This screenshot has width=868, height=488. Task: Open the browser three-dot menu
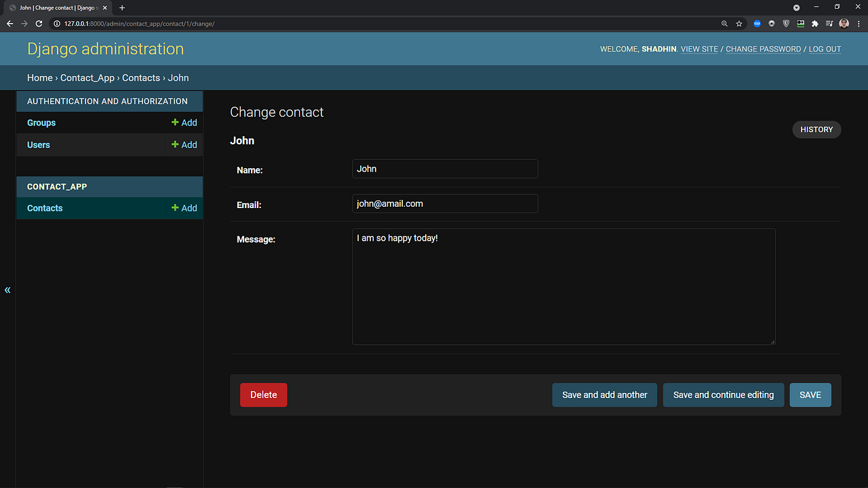[859, 23]
